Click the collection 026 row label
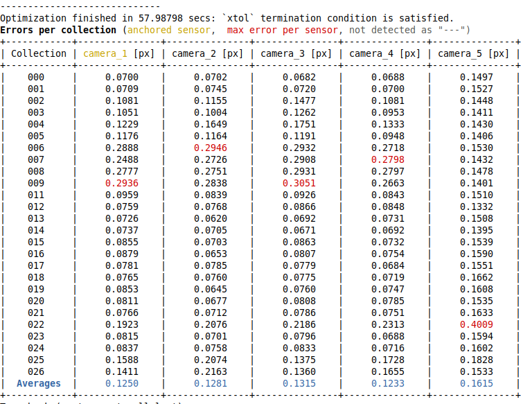 [x=36, y=371]
